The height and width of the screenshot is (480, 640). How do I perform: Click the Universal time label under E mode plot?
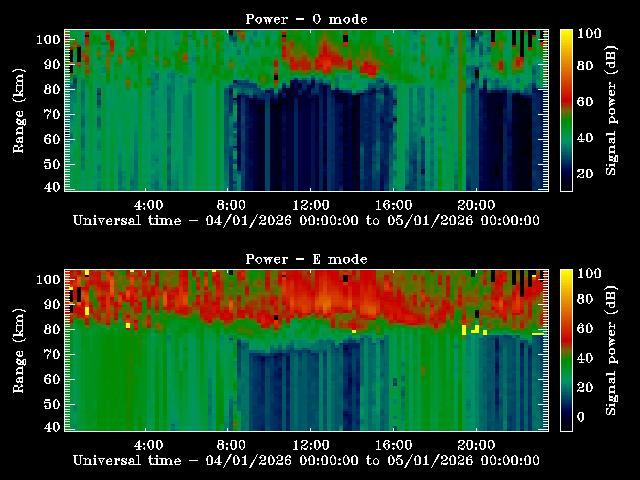[306, 460]
